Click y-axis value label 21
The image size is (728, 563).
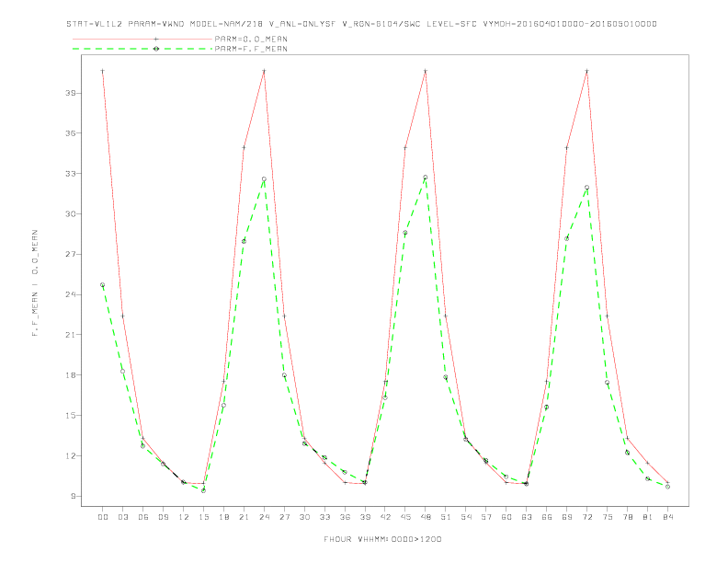tap(71, 335)
